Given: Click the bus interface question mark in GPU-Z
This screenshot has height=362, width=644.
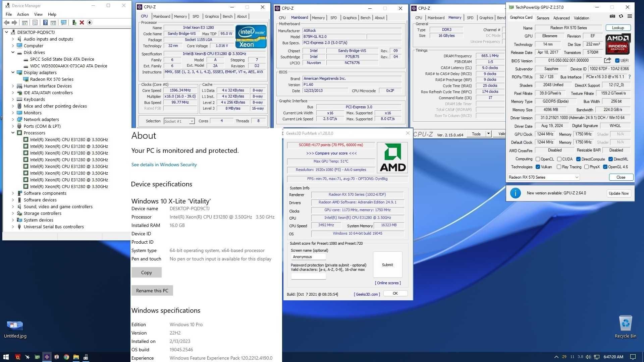Looking at the screenshot, I should (630, 77).
